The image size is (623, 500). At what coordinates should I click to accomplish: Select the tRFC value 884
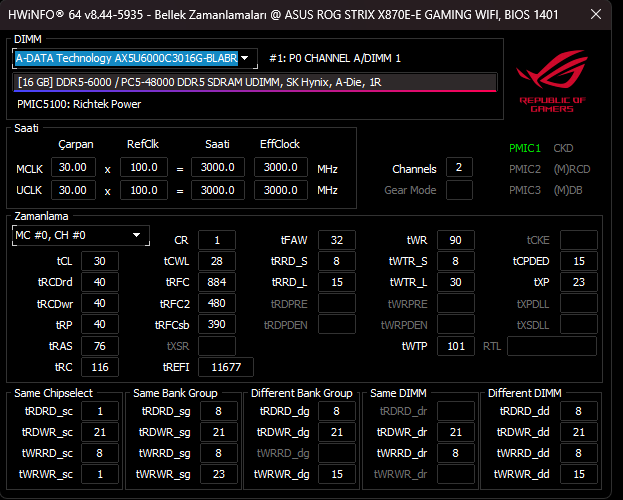(217, 282)
